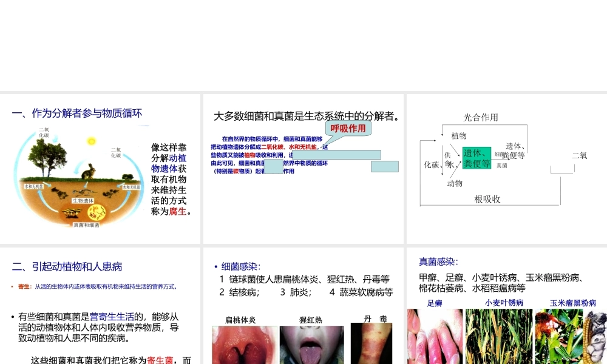Select the 细菌感染 slide
Screen dimensions: 607x364
[x=303, y=306]
